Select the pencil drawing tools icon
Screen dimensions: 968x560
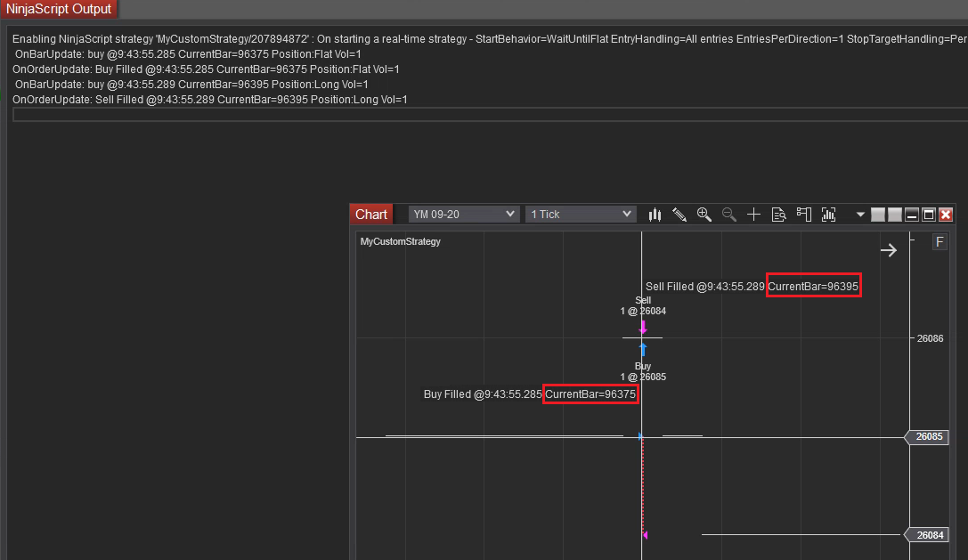coord(679,215)
